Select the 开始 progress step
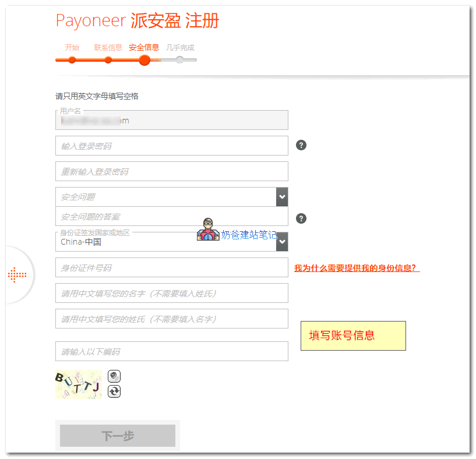This screenshot has width=476, height=459. point(72,60)
